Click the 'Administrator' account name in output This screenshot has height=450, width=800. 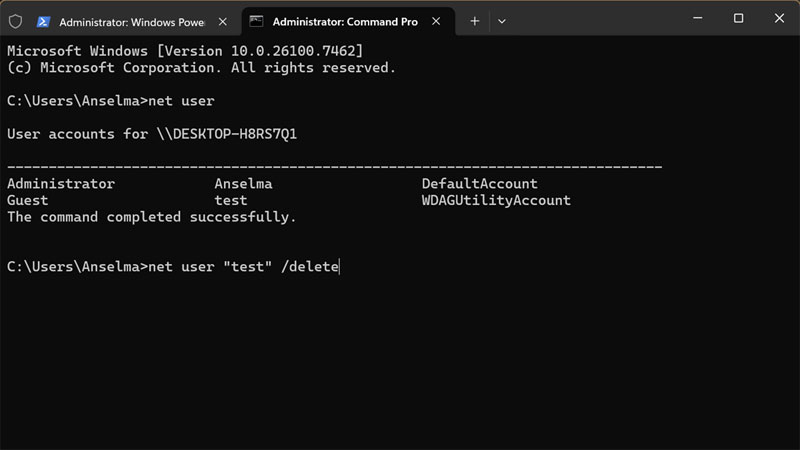61,184
